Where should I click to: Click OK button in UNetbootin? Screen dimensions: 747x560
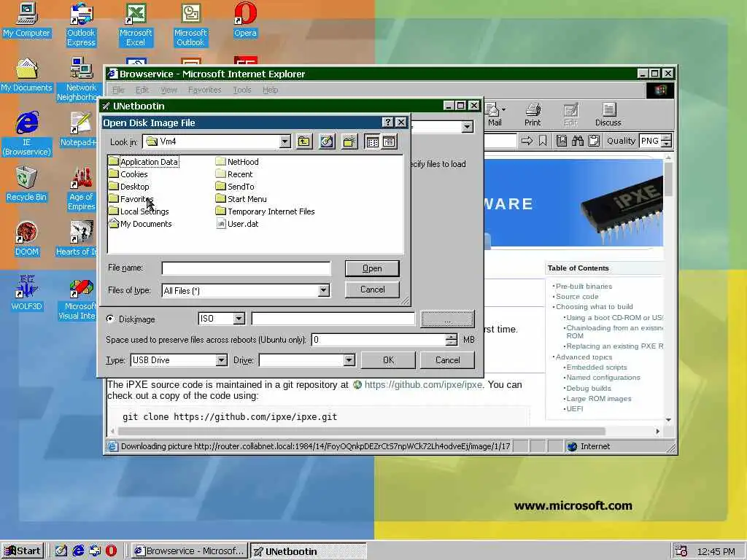(388, 360)
